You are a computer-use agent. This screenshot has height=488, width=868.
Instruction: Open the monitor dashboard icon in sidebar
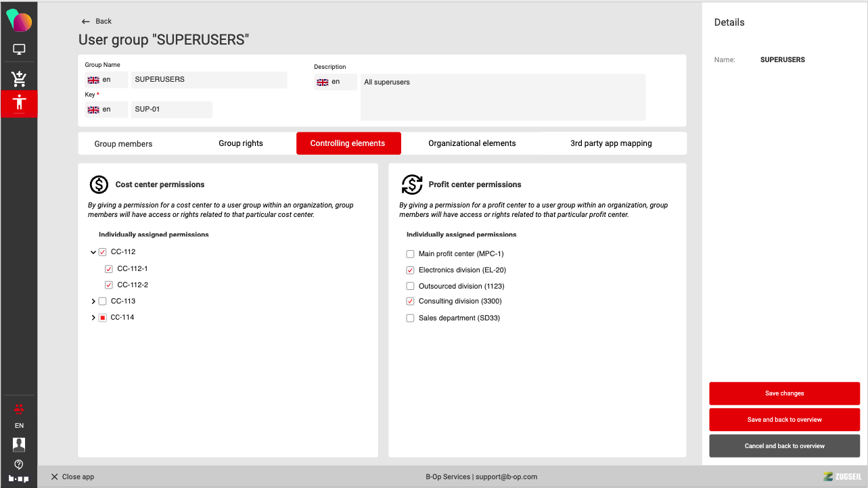click(x=19, y=49)
